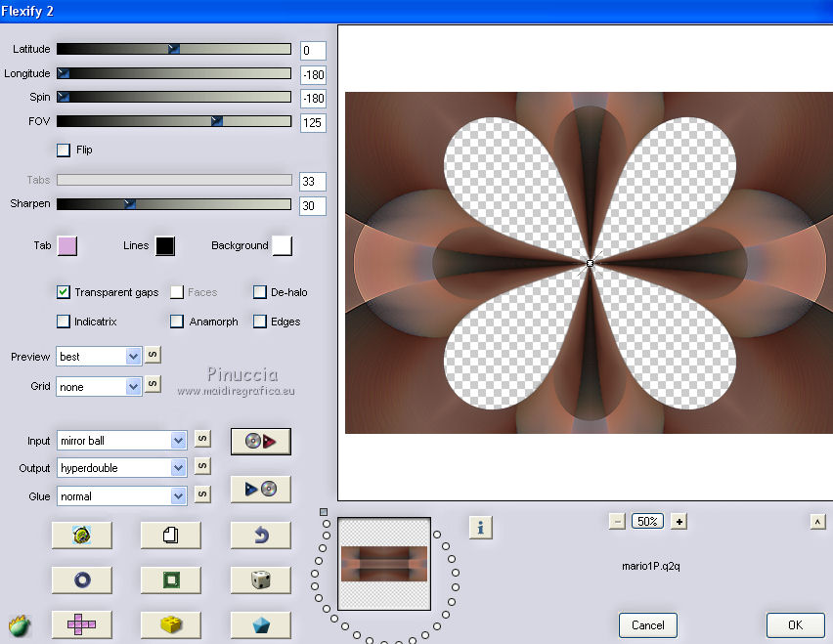The width and height of the screenshot is (833, 644).
Task: Click the S button beside Grid
Action: [x=153, y=384]
